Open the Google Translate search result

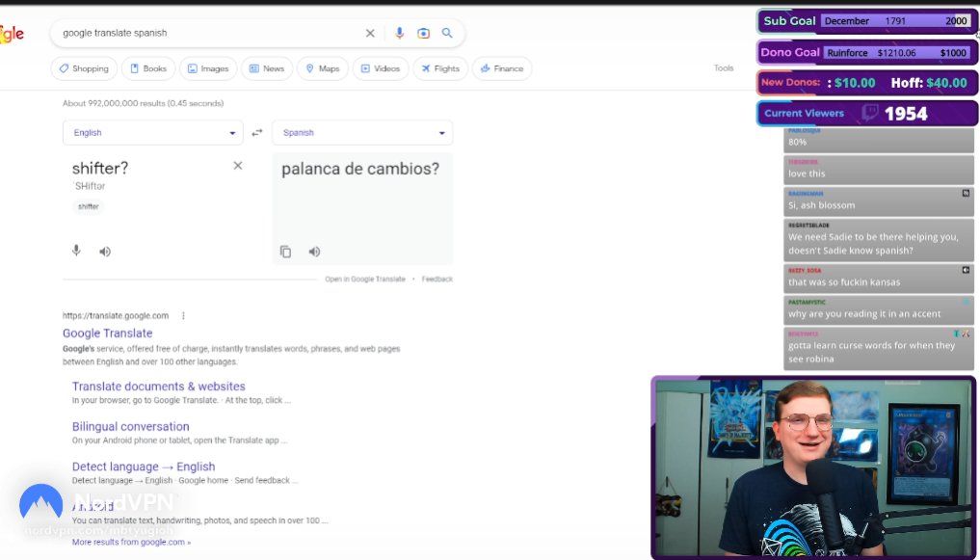pyautogui.click(x=107, y=333)
